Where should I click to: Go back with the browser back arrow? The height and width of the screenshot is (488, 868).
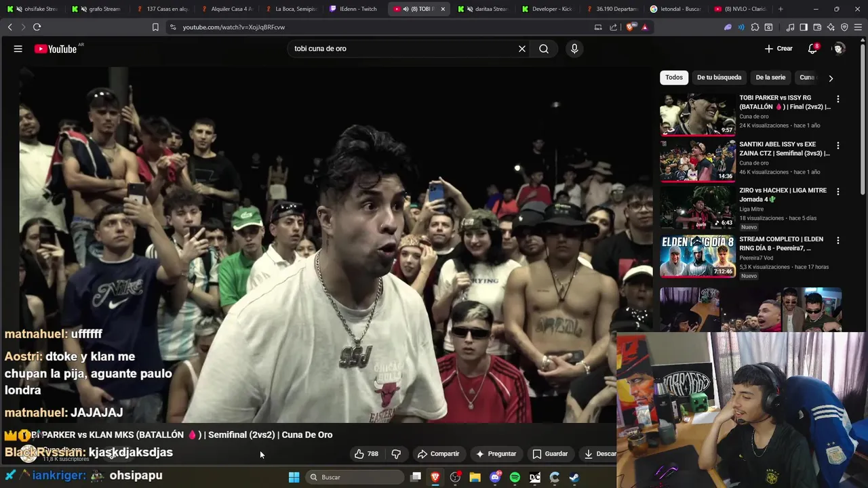click(x=9, y=27)
